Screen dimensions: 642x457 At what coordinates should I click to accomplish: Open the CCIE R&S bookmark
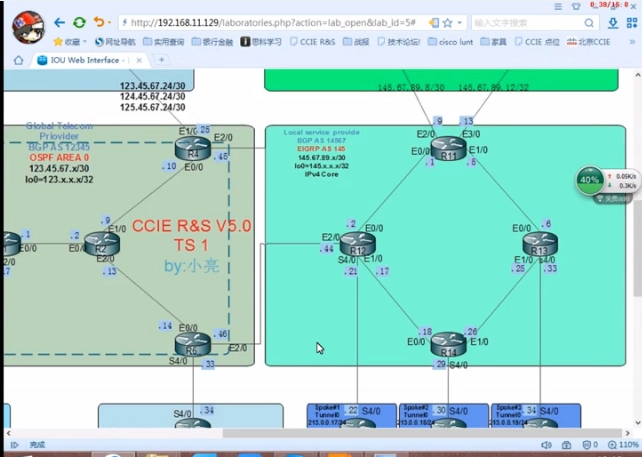(x=314, y=42)
